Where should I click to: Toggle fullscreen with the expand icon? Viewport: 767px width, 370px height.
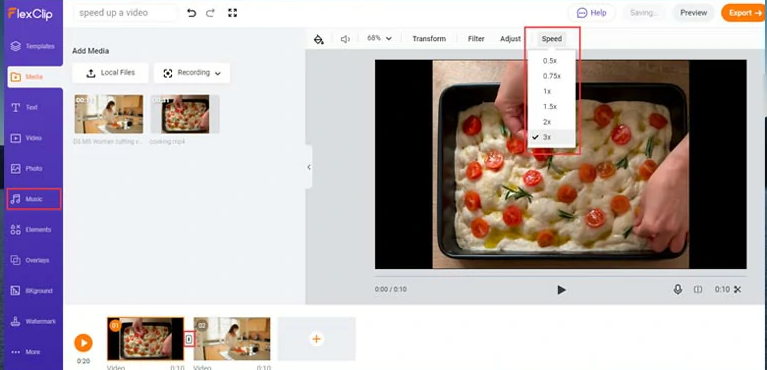(x=233, y=13)
